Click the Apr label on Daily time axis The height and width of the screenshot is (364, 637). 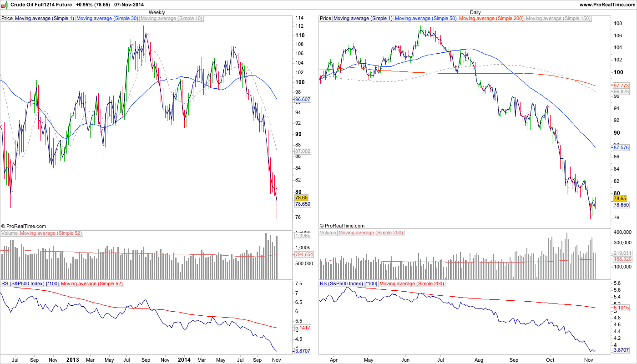point(333,359)
